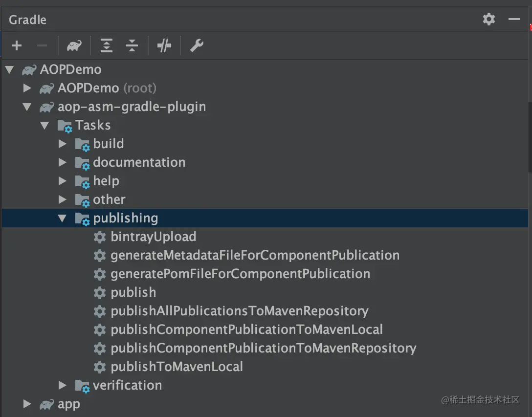Expand the build task group
Screen dimensions: 532x417
click(62, 144)
